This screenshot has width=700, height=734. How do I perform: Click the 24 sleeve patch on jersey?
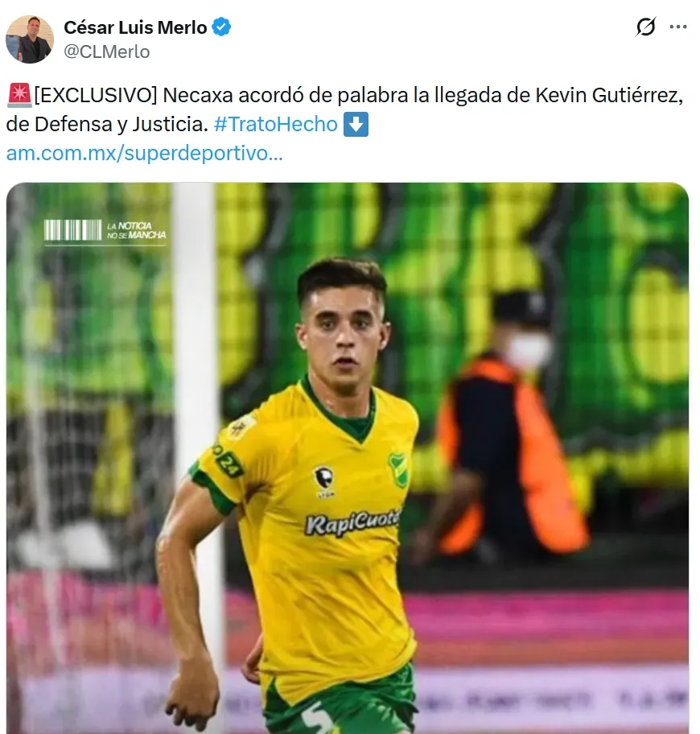coord(228,460)
